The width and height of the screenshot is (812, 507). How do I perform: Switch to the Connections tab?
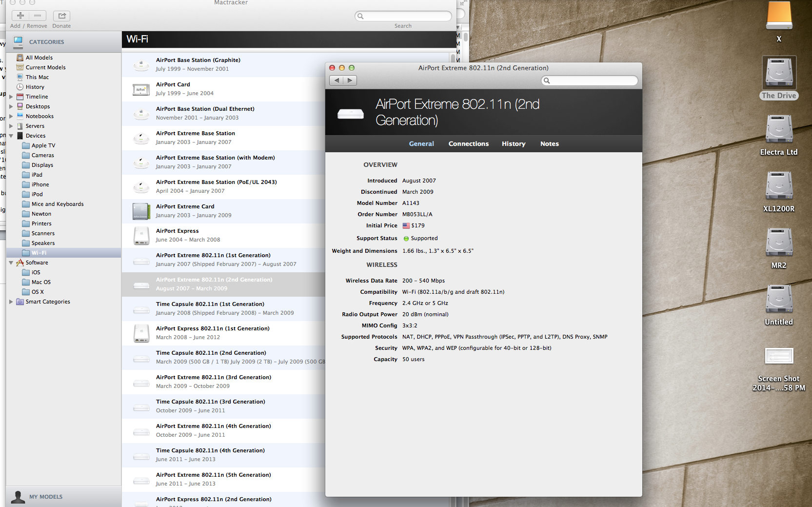click(x=468, y=144)
